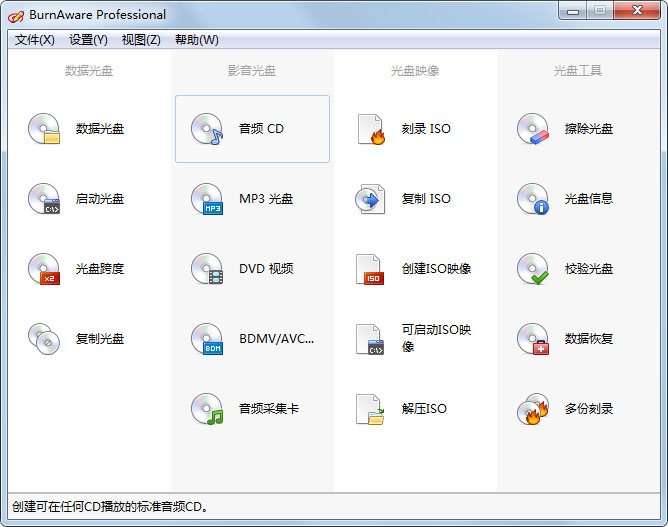Select the 数据恢复 label
Screen dimensions: 668x527
tap(589, 339)
